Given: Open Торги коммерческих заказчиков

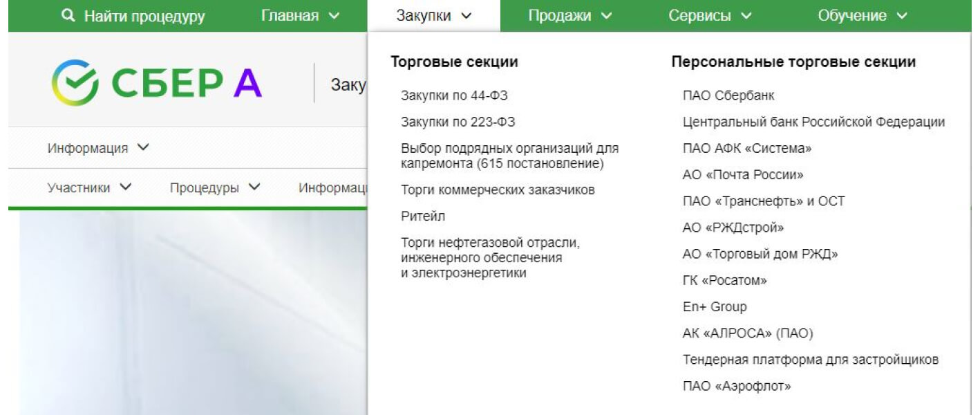Looking at the screenshot, I should coord(498,190).
